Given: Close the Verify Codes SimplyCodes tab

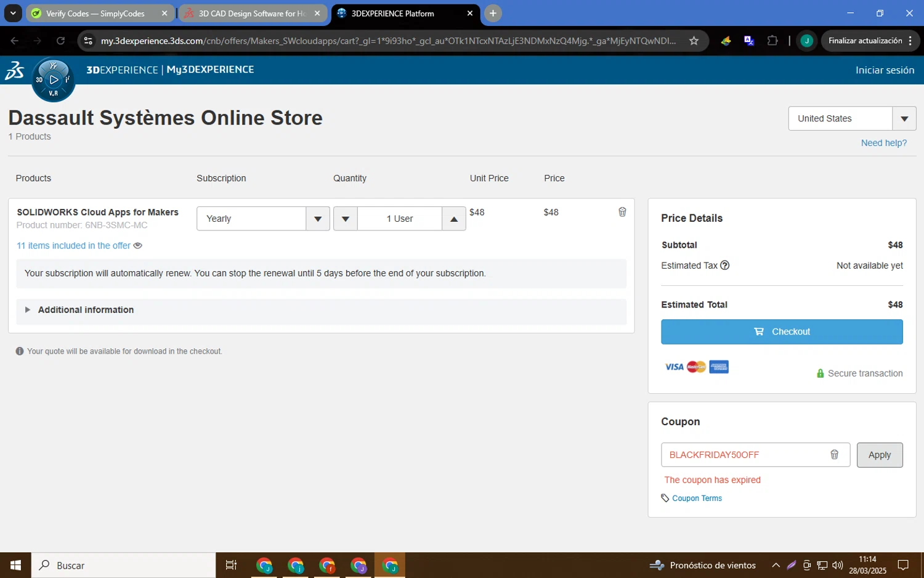Looking at the screenshot, I should click(164, 13).
